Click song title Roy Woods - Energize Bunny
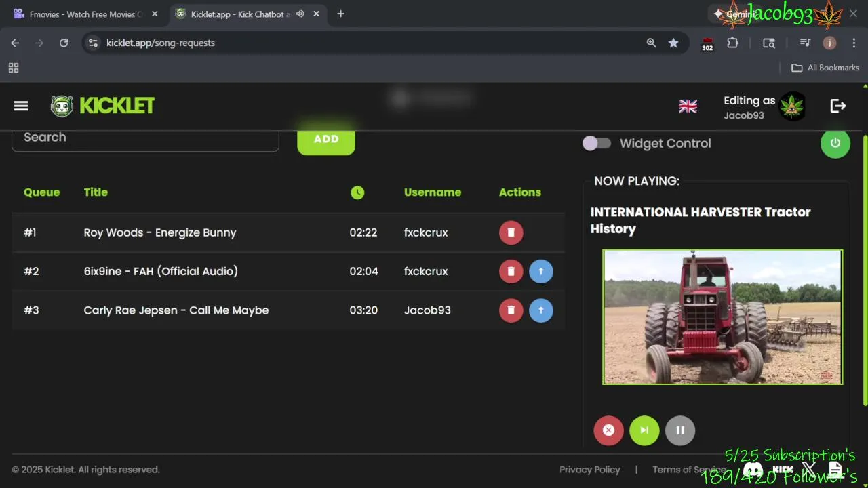The height and width of the screenshot is (488, 868). pyautogui.click(x=160, y=232)
